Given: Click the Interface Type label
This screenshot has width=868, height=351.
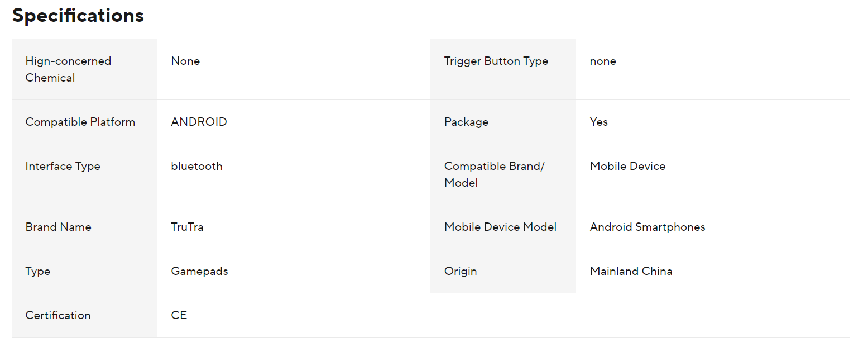Looking at the screenshot, I should pos(63,166).
